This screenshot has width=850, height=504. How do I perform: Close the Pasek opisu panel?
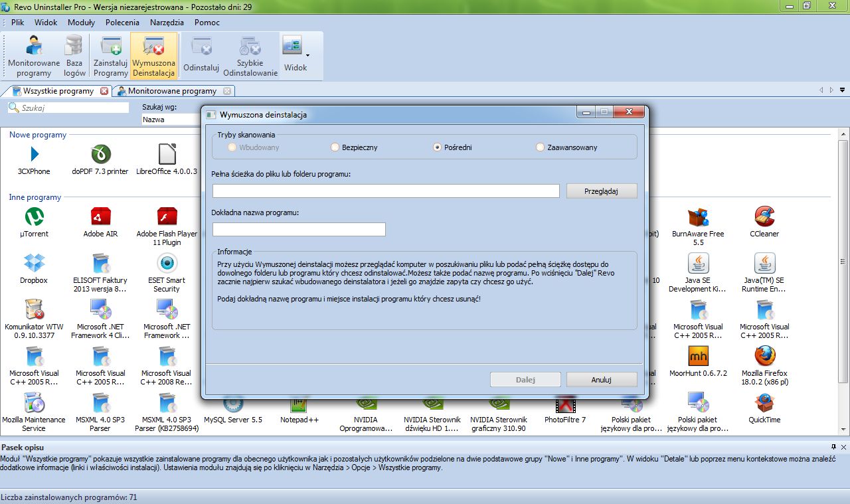click(x=844, y=447)
